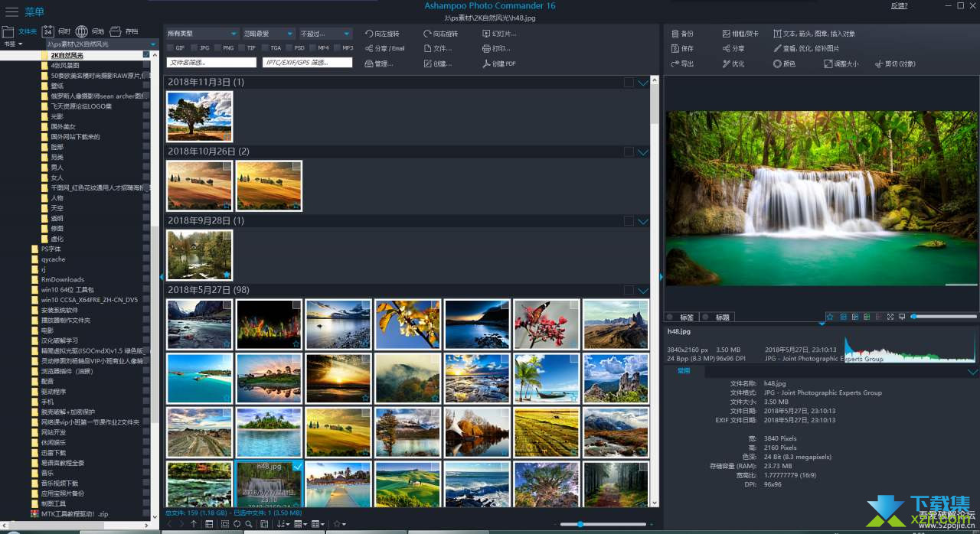Tick the PNG filter checkbox

pyautogui.click(x=217, y=48)
